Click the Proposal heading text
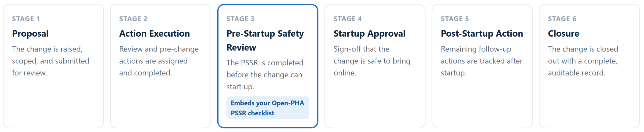Image resolution: width=644 pixels, height=132 pixels. tap(30, 34)
